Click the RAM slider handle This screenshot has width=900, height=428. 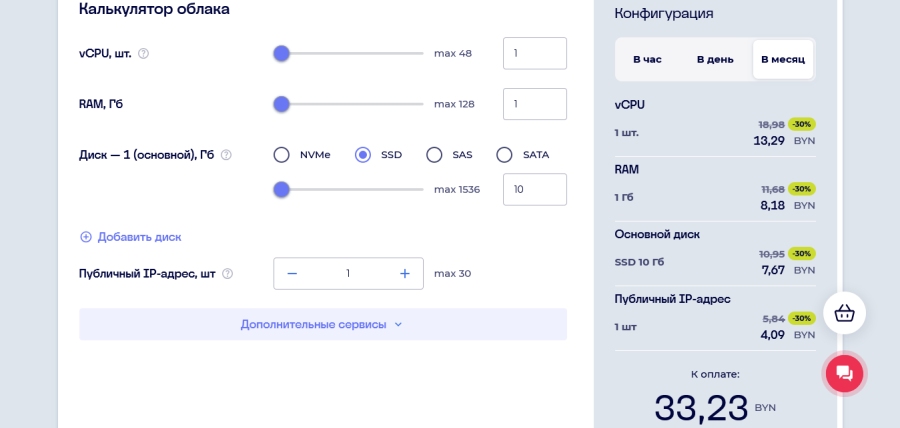(282, 104)
